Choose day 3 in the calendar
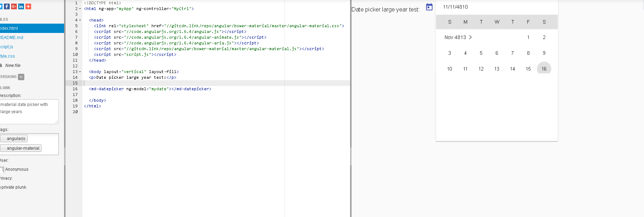The width and height of the screenshot is (644, 217). [450, 53]
